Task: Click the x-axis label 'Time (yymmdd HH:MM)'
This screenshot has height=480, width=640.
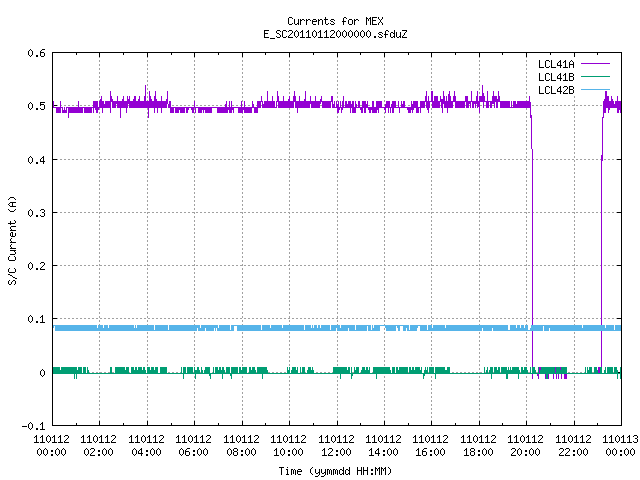Action: click(335, 471)
